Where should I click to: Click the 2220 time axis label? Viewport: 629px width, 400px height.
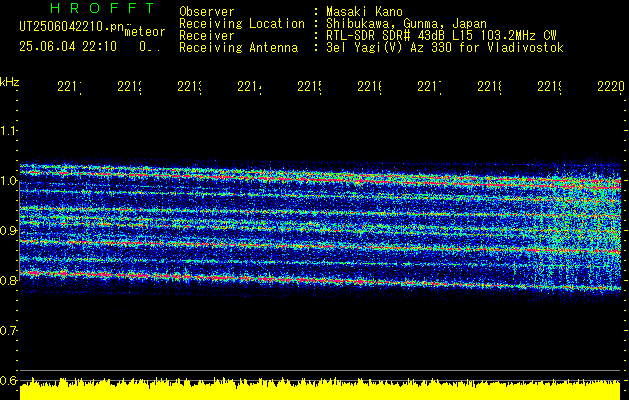click(x=611, y=87)
